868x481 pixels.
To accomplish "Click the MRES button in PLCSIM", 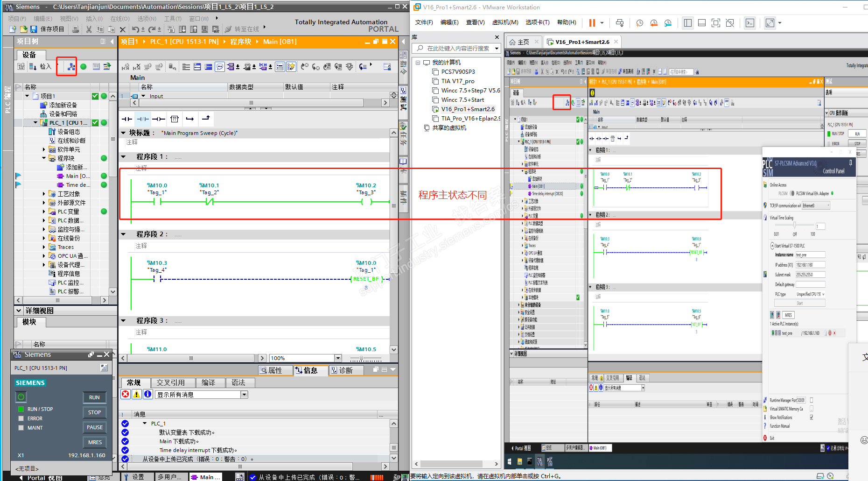I will pos(95,442).
